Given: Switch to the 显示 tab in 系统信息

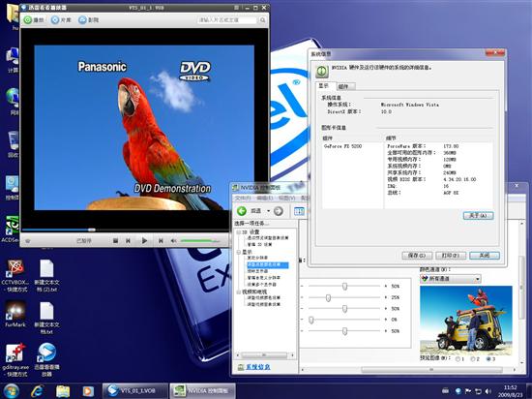Looking at the screenshot, I should pyautogui.click(x=324, y=86).
